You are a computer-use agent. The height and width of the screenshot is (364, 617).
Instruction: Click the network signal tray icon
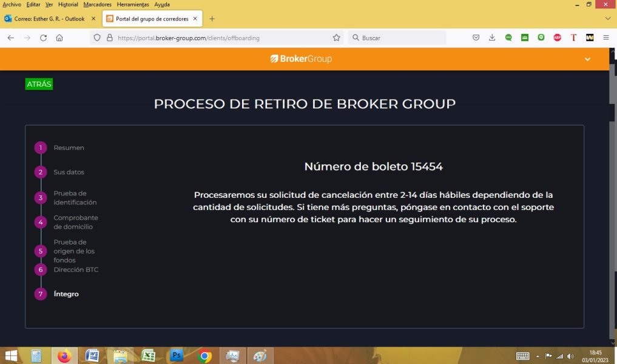click(559, 357)
